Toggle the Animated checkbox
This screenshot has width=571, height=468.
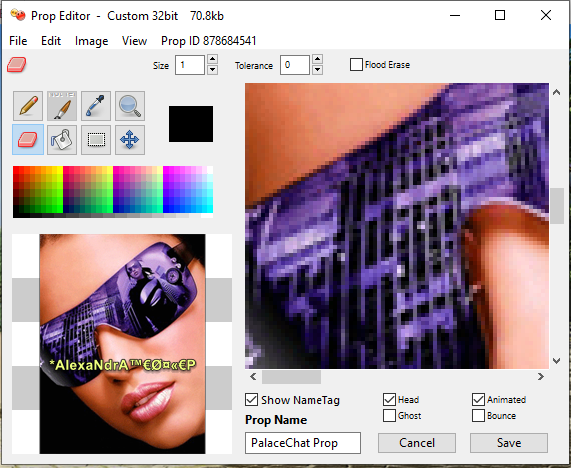pyautogui.click(x=479, y=400)
